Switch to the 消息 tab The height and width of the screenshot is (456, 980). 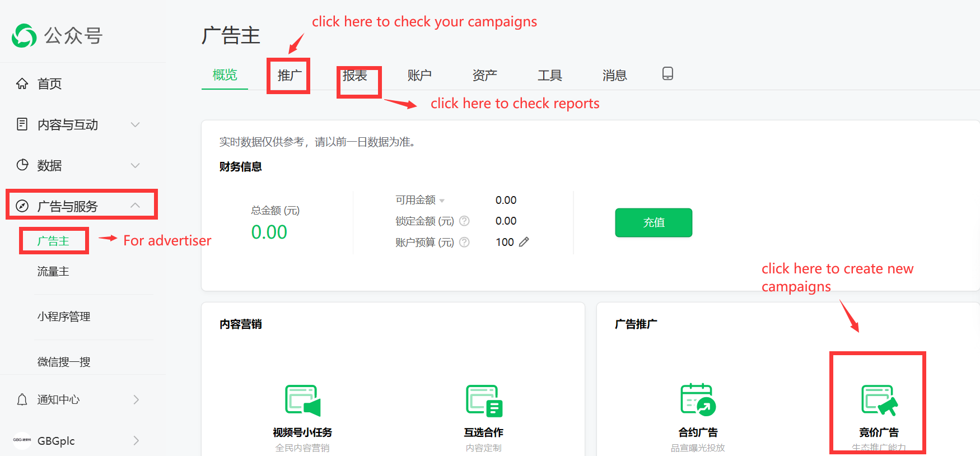coord(614,75)
